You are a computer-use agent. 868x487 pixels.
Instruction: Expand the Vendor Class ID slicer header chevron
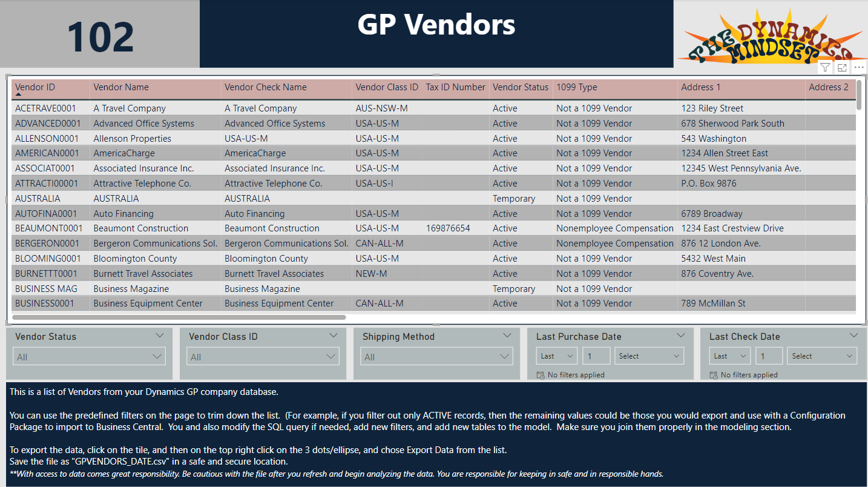(334, 336)
